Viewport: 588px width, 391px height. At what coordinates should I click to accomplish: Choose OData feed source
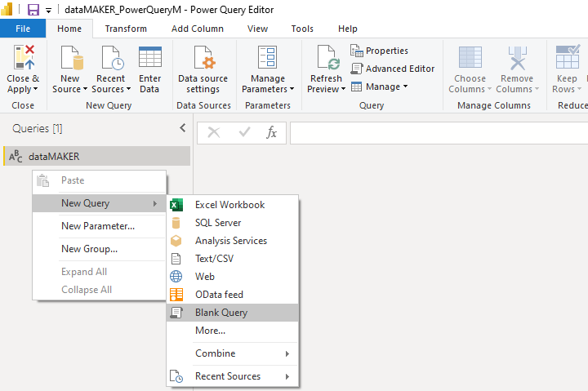(x=233, y=295)
